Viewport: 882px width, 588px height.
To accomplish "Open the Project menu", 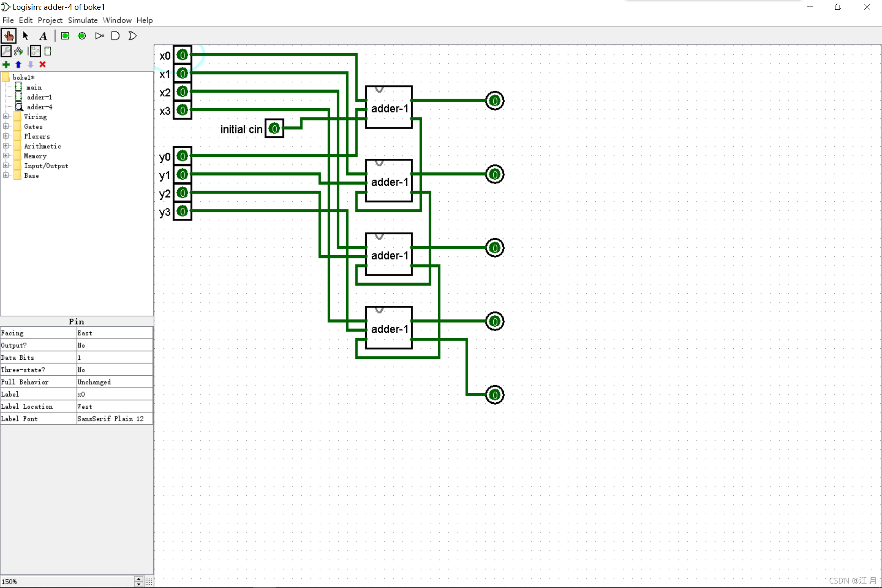I will pyautogui.click(x=50, y=20).
